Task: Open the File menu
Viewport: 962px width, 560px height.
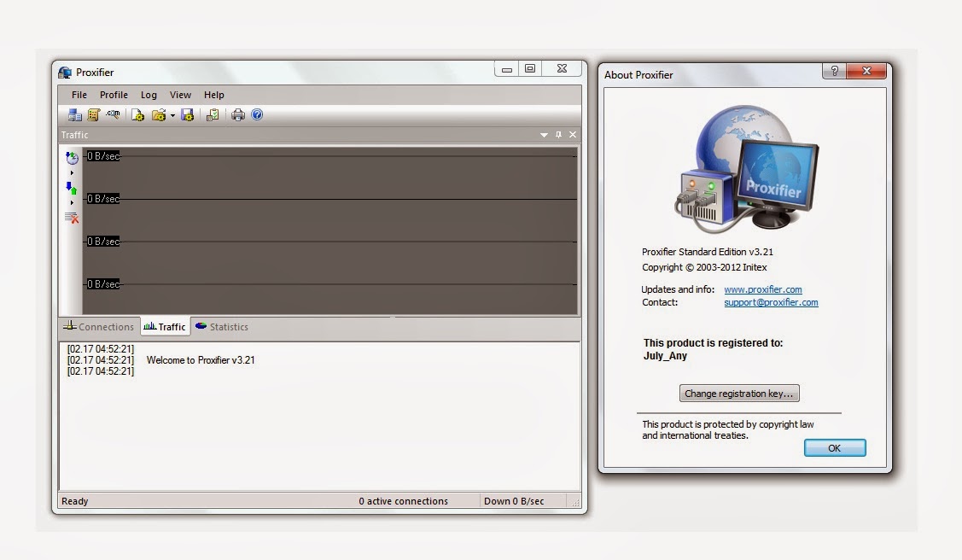Action: click(x=79, y=95)
